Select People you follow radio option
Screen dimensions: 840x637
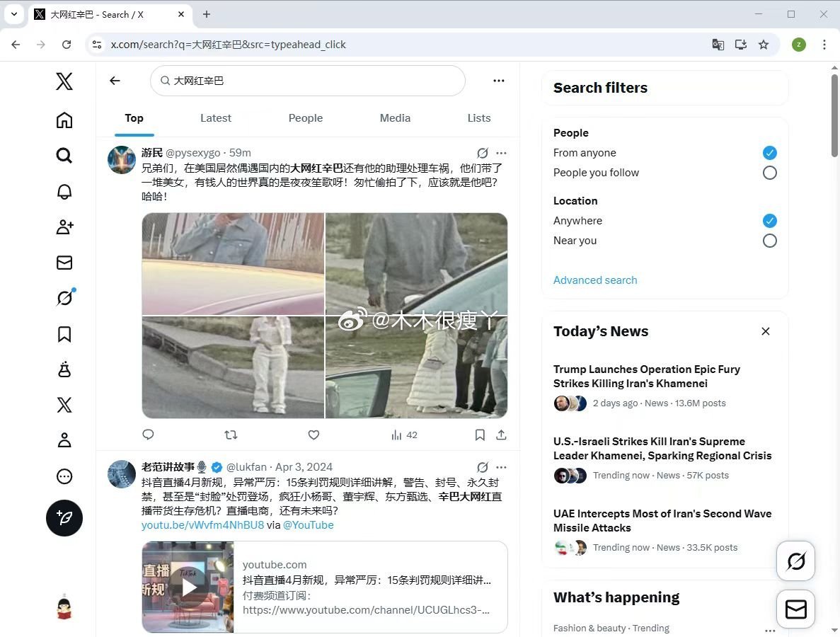[x=770, y=173]
